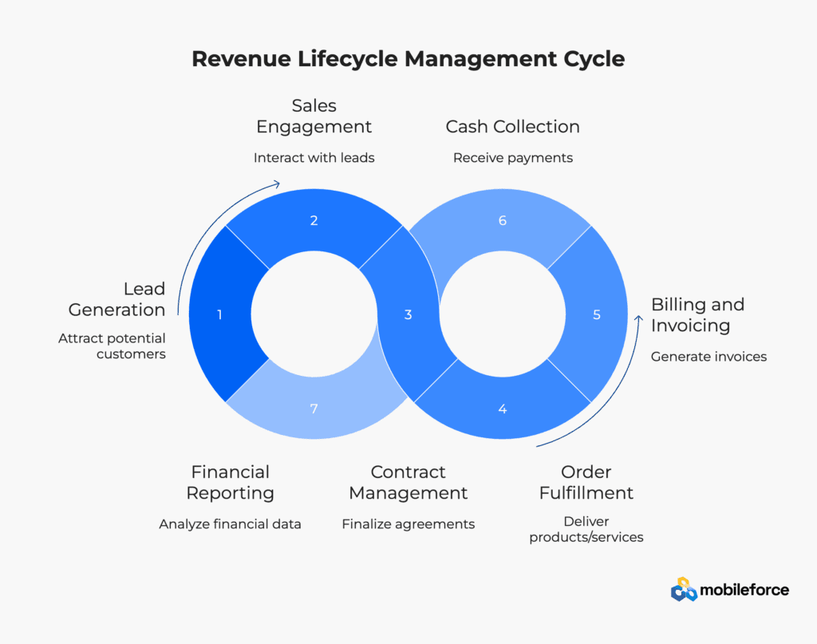Click the Revenue Lifecycle Management Cycle title

click(x=408, y=58)
